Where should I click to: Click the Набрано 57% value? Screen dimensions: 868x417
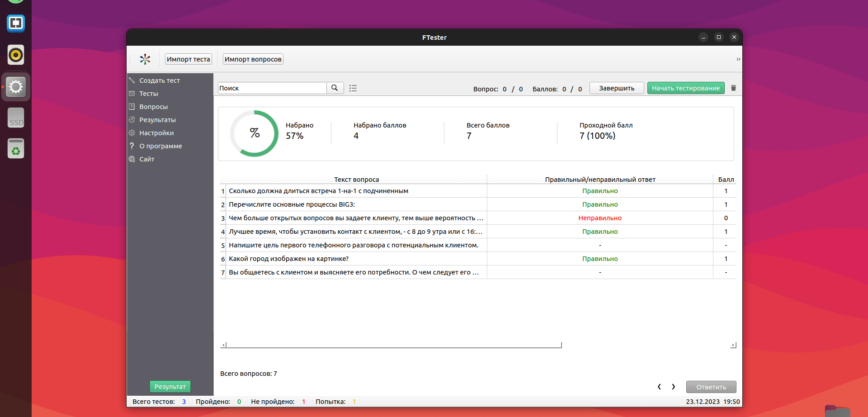(294, 136)
